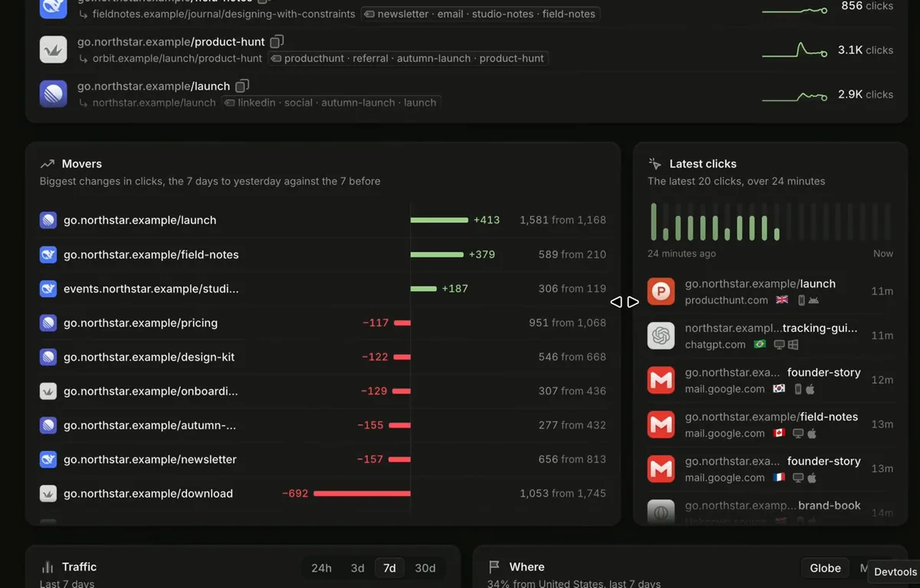920x588 pixels.
Task: Click the ChatGPT logo in Latest clicks
Action: pyautogui.click(x=661, y=336)
